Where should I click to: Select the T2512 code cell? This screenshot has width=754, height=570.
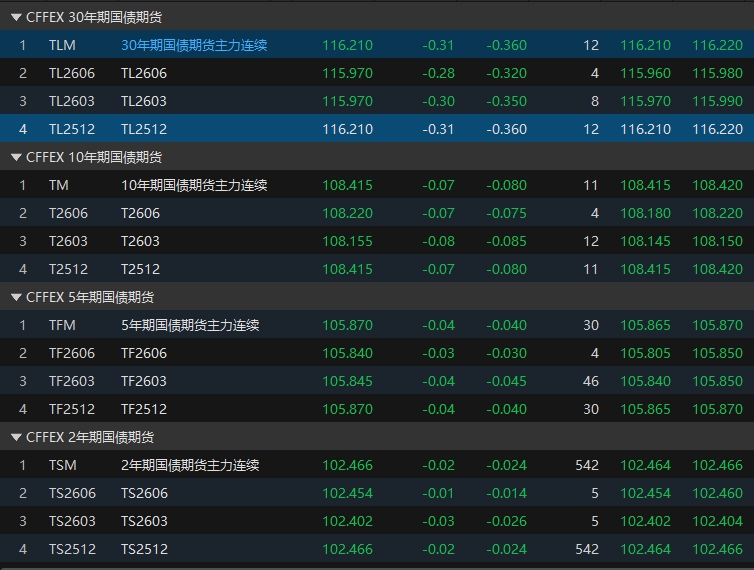click(68, 269)
